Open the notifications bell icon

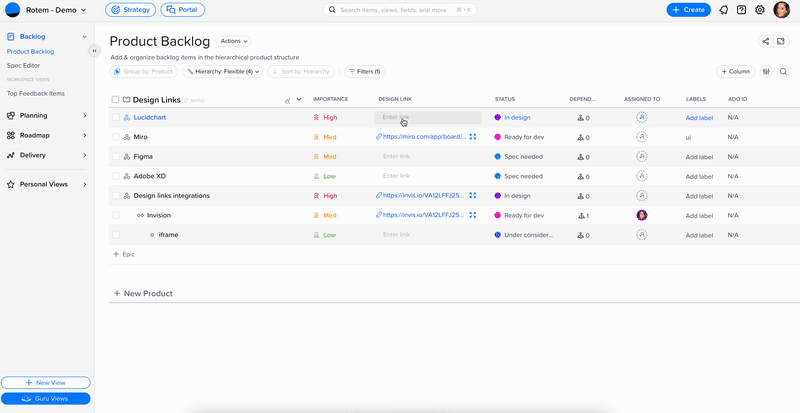(x=723, y=10)
